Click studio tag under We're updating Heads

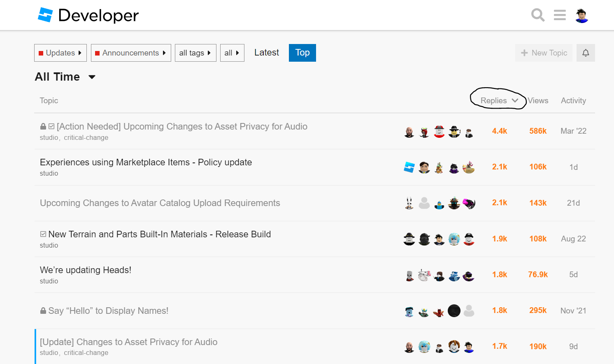[x=49, y=281]
